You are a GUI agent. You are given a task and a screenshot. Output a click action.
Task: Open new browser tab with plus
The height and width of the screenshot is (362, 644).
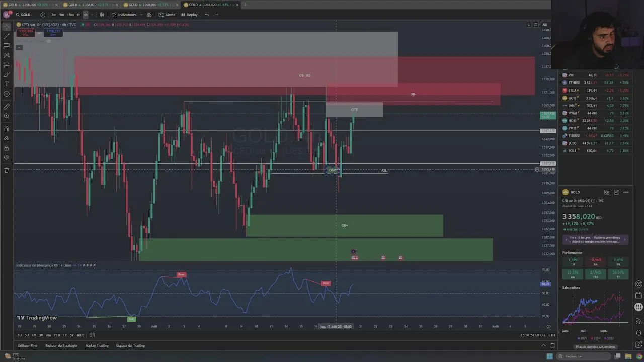click(x=245, y=5)
